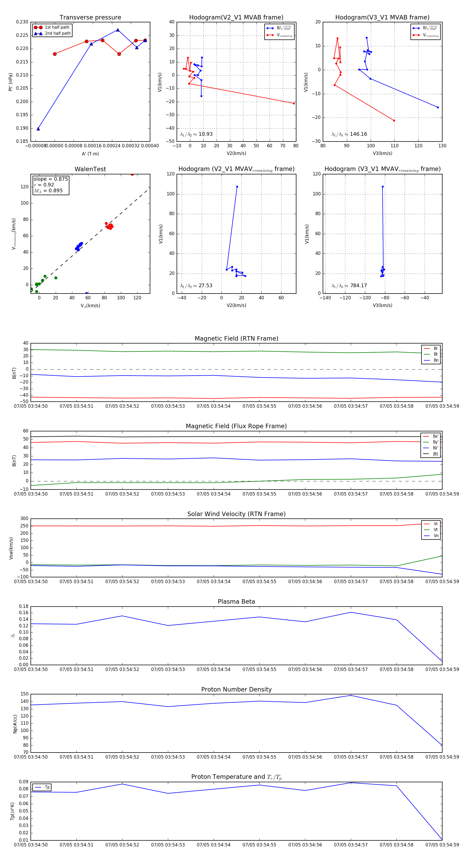Click the "Hodogram (V2_V1 MVAV remaining frame)" title
Screen dimensions: 473x868
[x=236, y=169]
